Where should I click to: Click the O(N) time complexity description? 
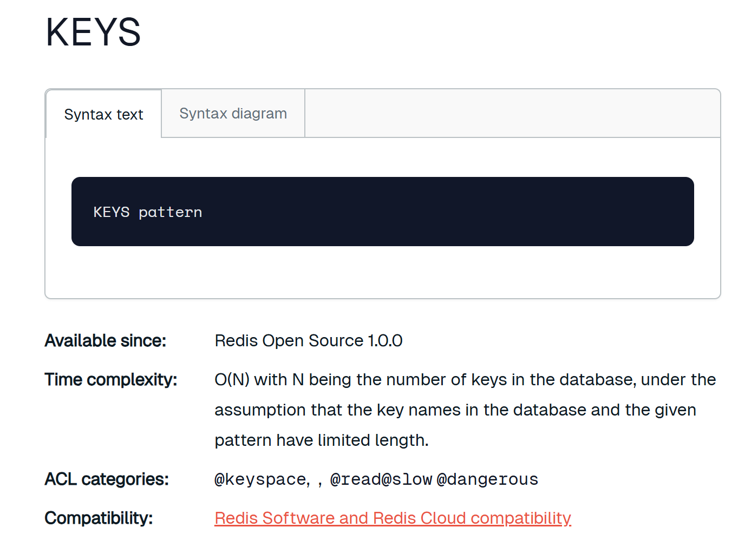(465, 380)
